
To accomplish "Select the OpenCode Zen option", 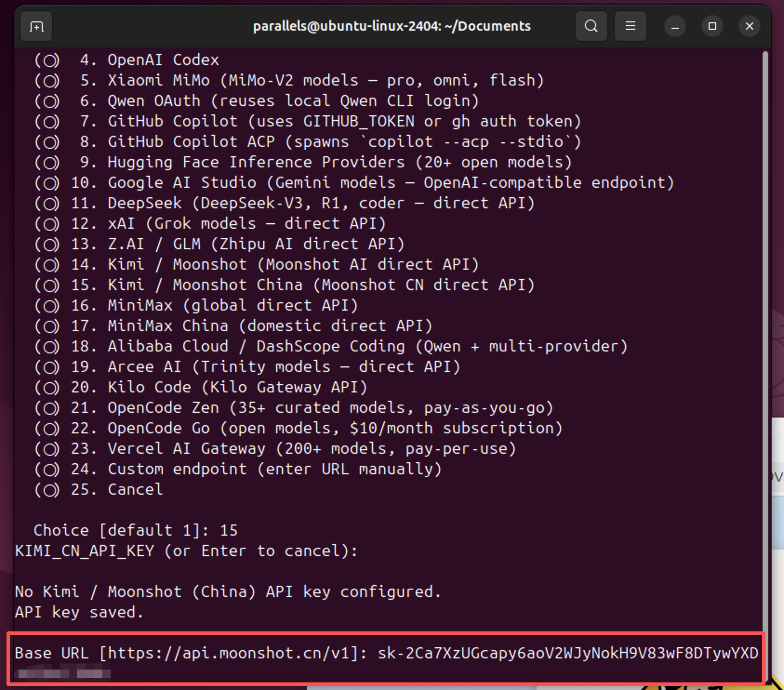I will [x=47, y=408].
